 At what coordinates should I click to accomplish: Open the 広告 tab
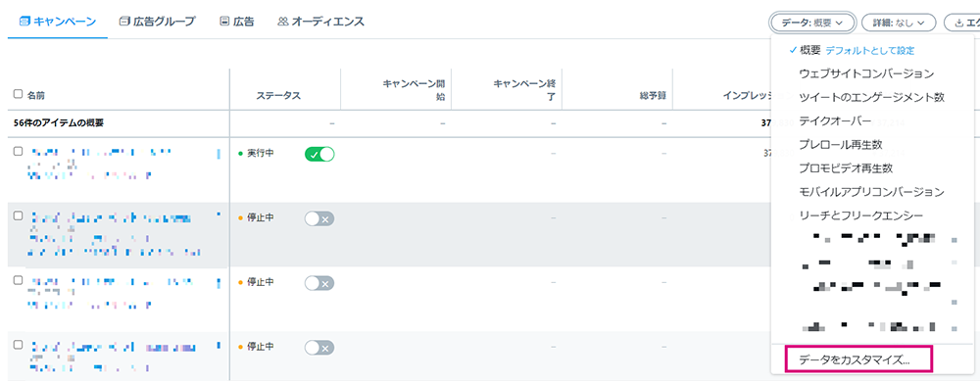237,22
